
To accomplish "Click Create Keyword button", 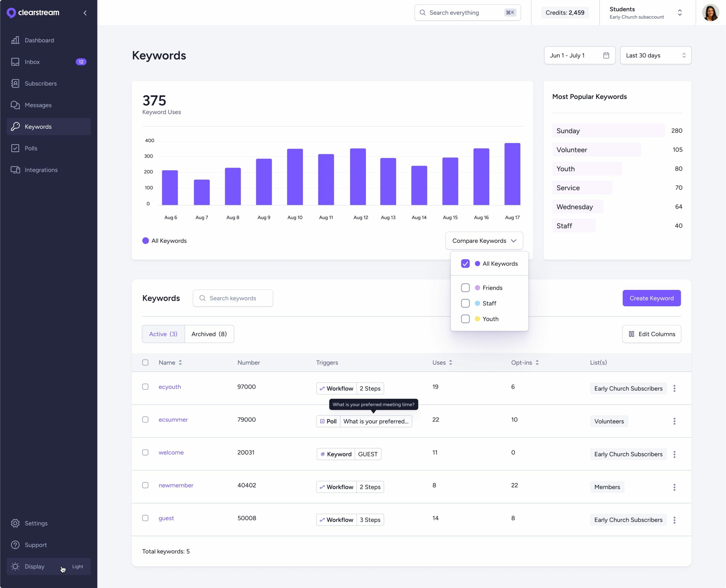I will tap(651, 298).
